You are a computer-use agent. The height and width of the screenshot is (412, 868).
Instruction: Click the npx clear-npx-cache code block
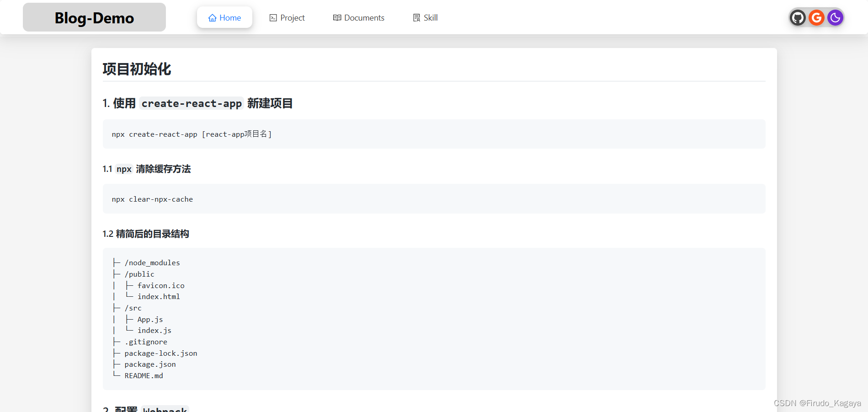tap(433, 198)
